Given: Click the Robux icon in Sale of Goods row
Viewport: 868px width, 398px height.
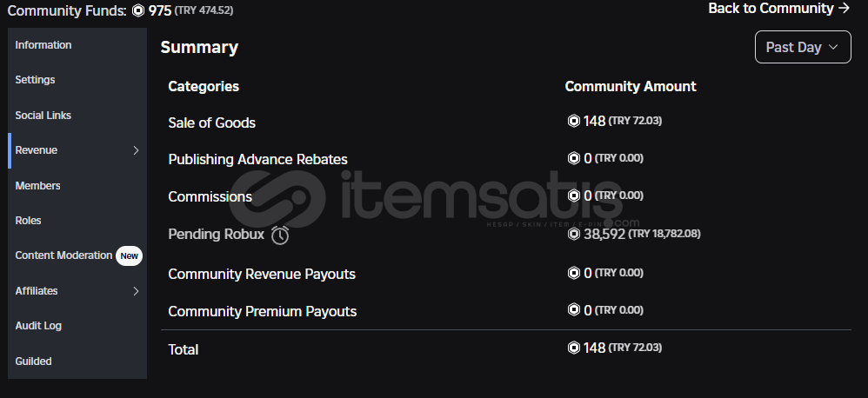Looking at the screenshot, I should (x=573, y=121).
